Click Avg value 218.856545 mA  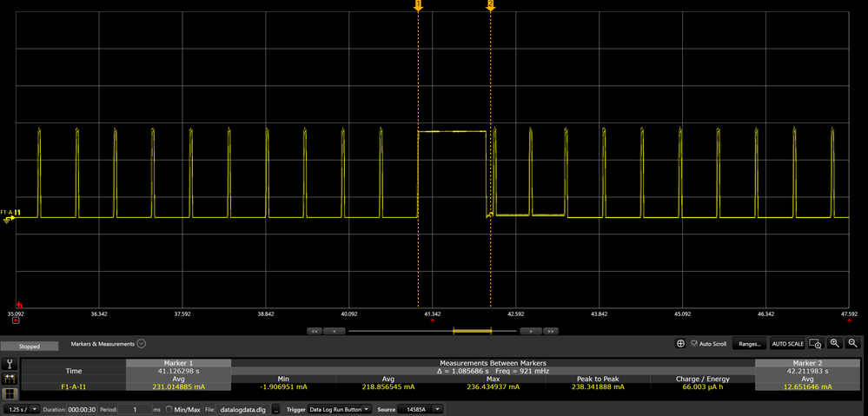click(x=388, y=386)
